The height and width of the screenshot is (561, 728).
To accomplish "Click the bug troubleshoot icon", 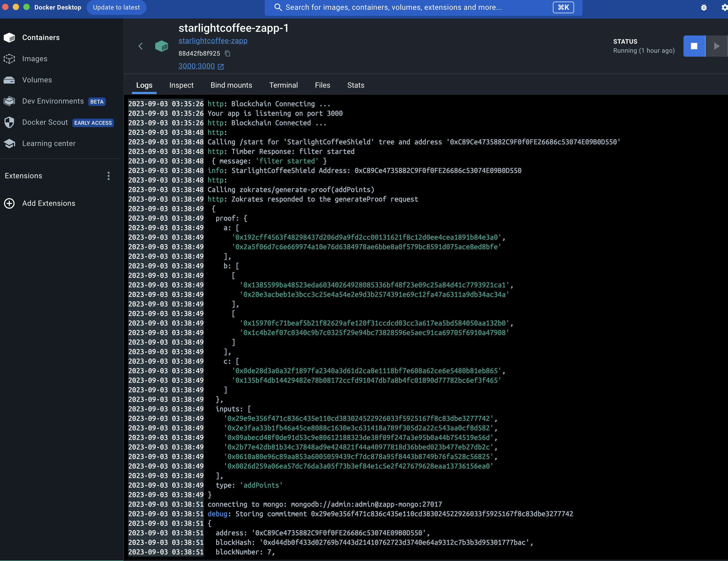I will click(x=704, y=7).
